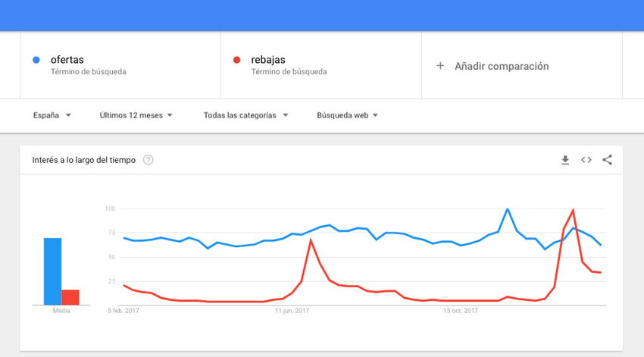Click the red dot beside rebajas
Image resolution: width=644 pixels, height=357 pixels.
[x=236, y=60]
